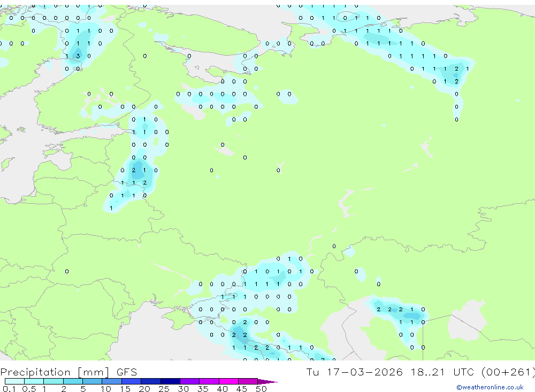The width and height of the screenshot is (535, 392).
Task: Click the 25–30 mm dark blue swatch
Action: click(x=170, y=381)
